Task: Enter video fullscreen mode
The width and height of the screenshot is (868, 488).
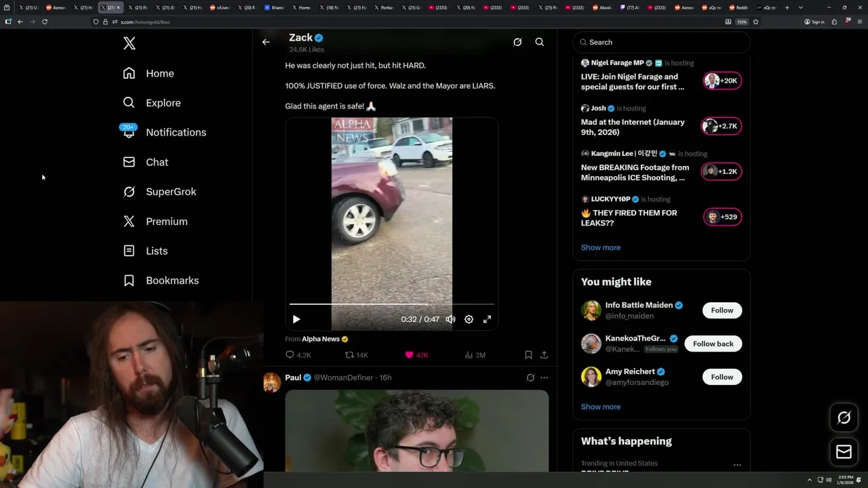Action: 487,319
